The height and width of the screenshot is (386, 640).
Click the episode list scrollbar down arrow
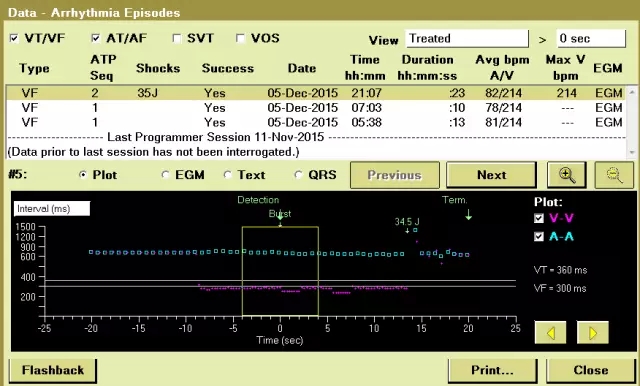[632, 153]
